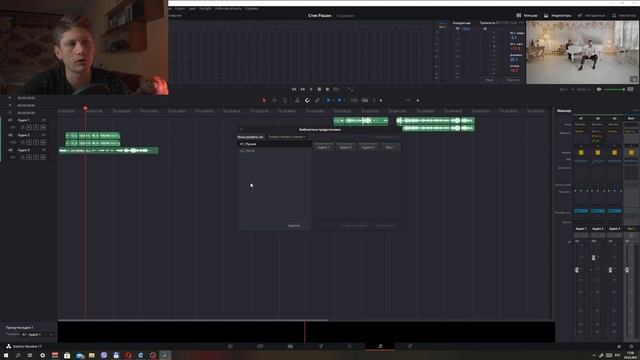Click the A2 mixer channel fader handle
The image size is (640, 360).
(593, 258)
